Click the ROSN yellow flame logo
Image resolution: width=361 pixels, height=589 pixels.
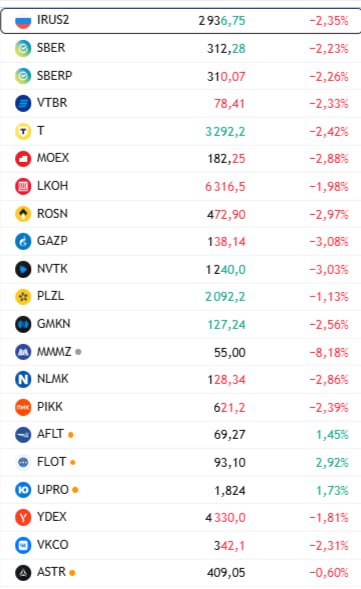(x=23, y=214)
